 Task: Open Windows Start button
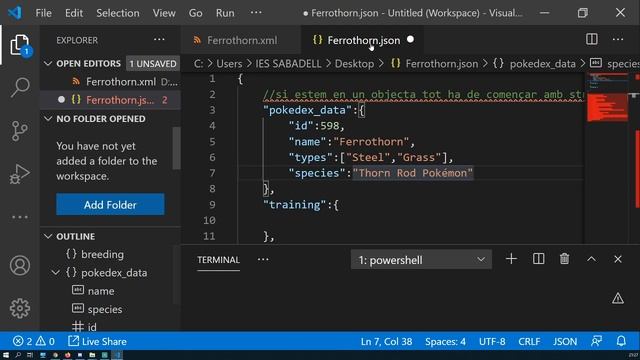point(6,355)
